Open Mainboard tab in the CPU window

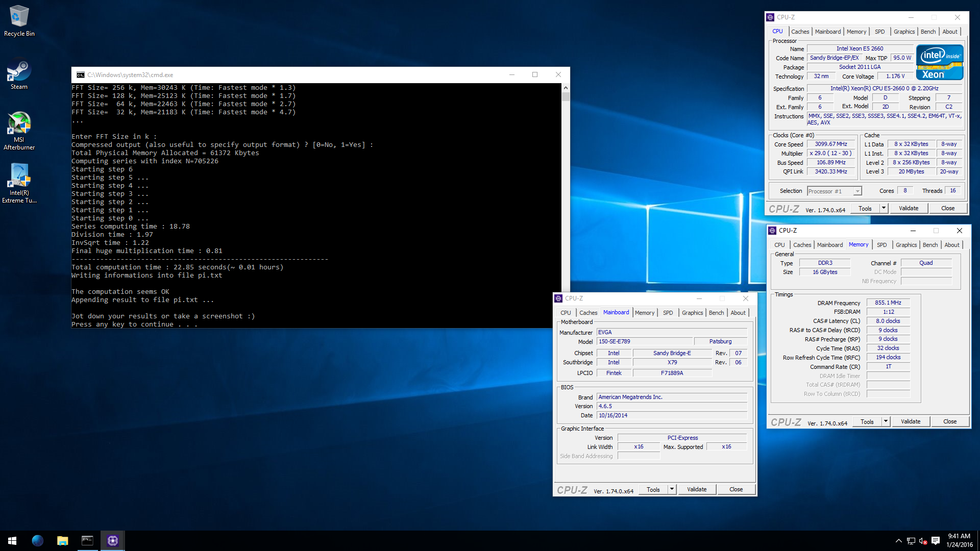tap(827, 32)
